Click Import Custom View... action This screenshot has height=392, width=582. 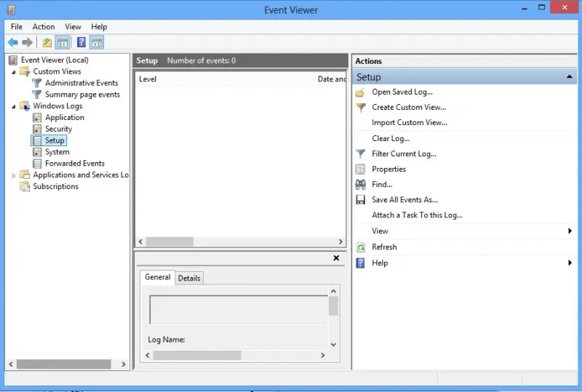(410, 122)
